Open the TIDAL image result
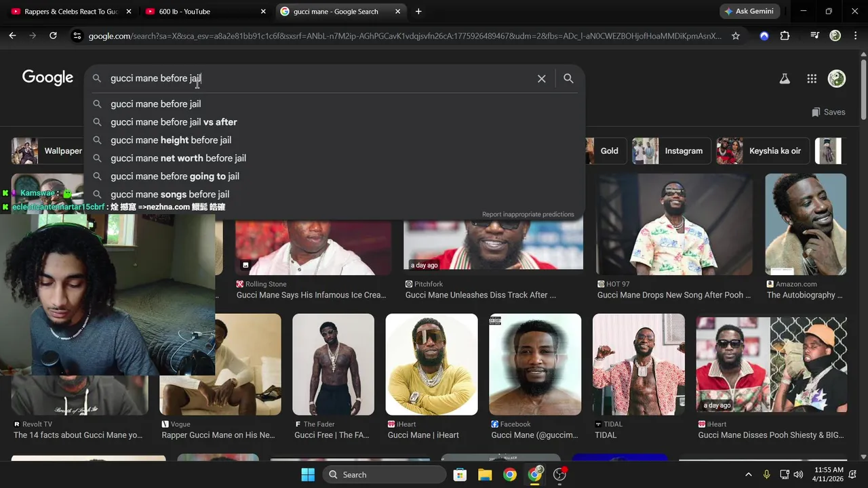The width and height of the screenshot is (868, 488). click(639, 365)
